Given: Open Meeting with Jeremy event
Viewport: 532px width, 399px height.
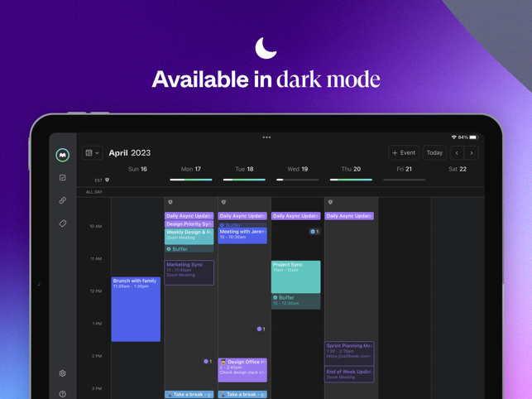Looking at the screenshot, I should pyautogui.click(x=242, y=236).
